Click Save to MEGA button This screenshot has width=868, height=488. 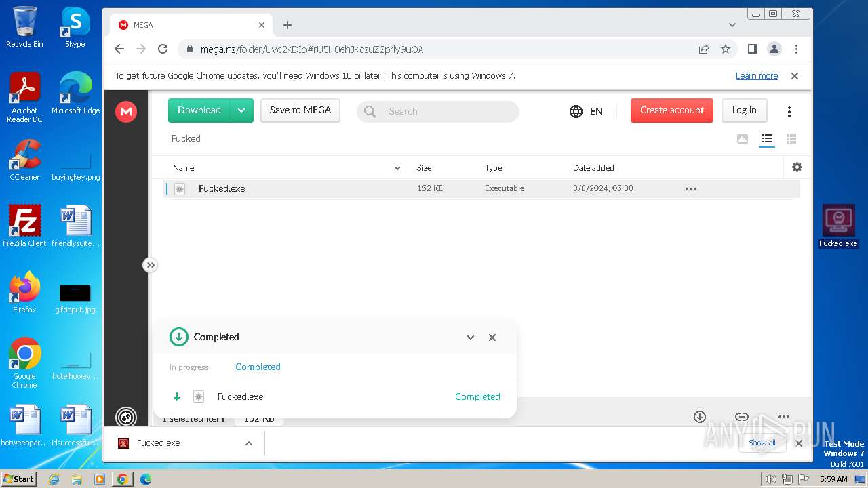(x=300, y=110)
